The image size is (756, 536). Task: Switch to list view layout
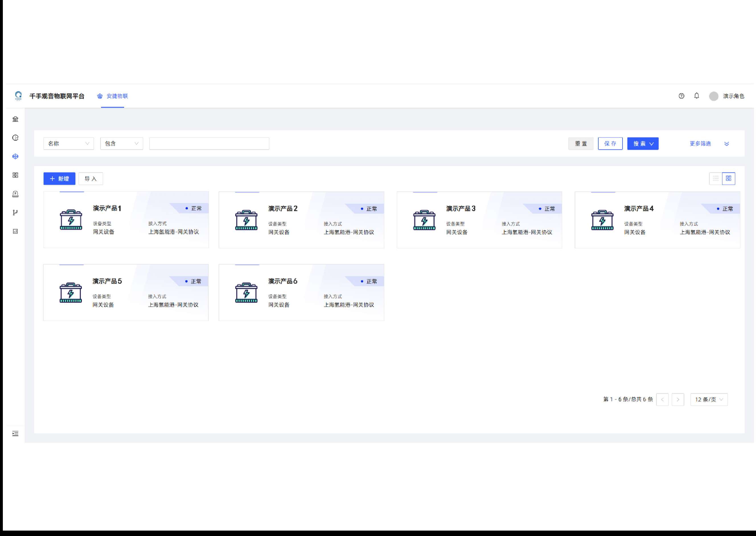click(x=715, y=178)
